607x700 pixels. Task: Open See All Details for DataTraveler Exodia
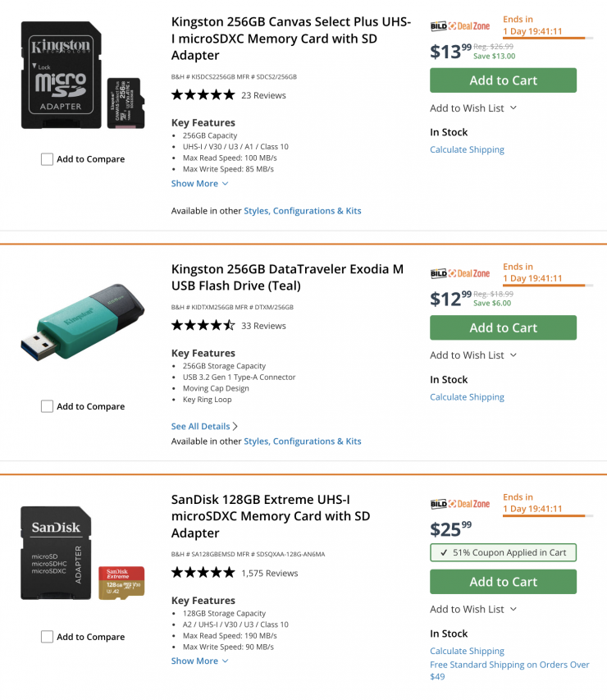[x=204, y=427]
